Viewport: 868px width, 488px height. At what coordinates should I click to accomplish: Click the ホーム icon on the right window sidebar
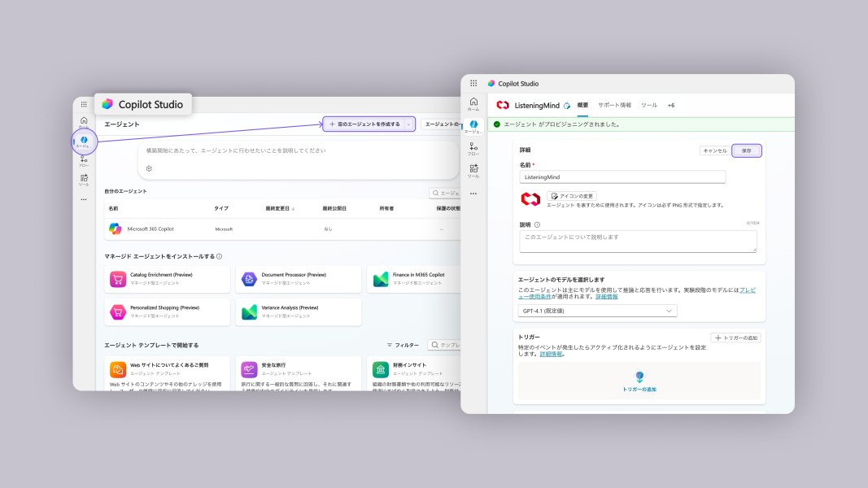pyautogui.click(x=473, y=103)
